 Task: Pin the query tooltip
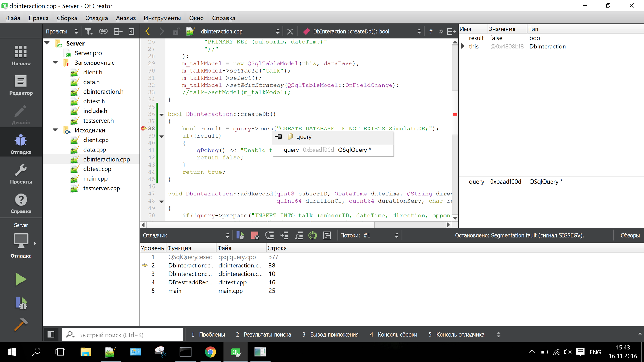(279, 137)
